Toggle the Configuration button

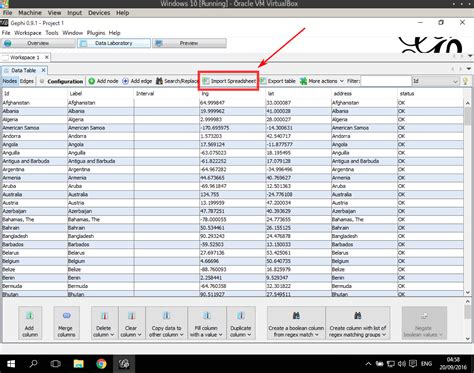[x=62, y=81]
